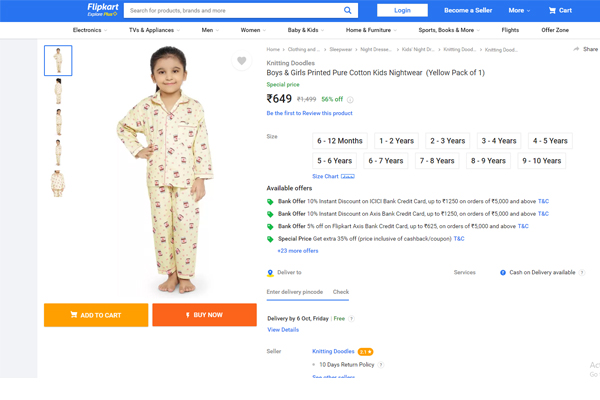Image resolution: width=600 pixels, height=400 pixels.
Task: Open the More dropdown in header
Action: tap(519, 10)
